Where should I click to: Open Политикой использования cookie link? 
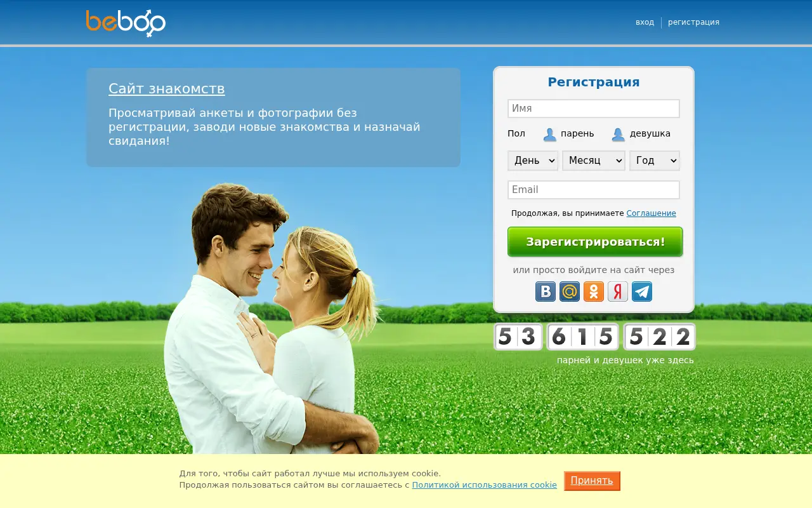point(484,485)
